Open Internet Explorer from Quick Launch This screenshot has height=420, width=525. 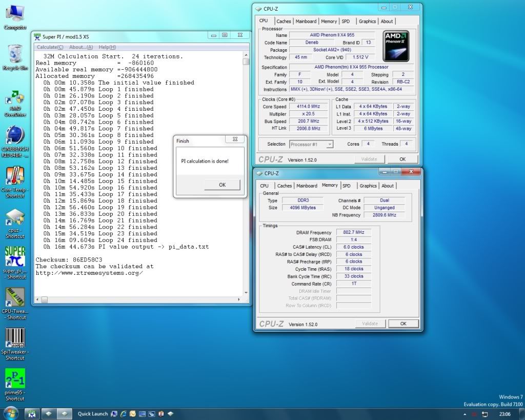coord(124,414)
